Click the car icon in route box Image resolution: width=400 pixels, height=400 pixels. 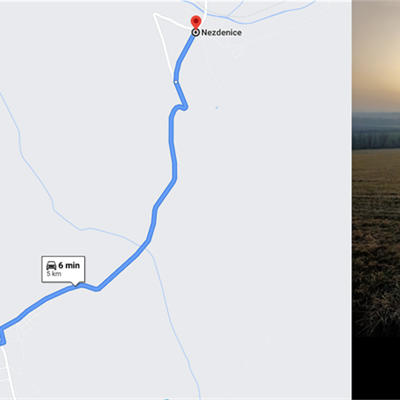(x=51, y=266)
